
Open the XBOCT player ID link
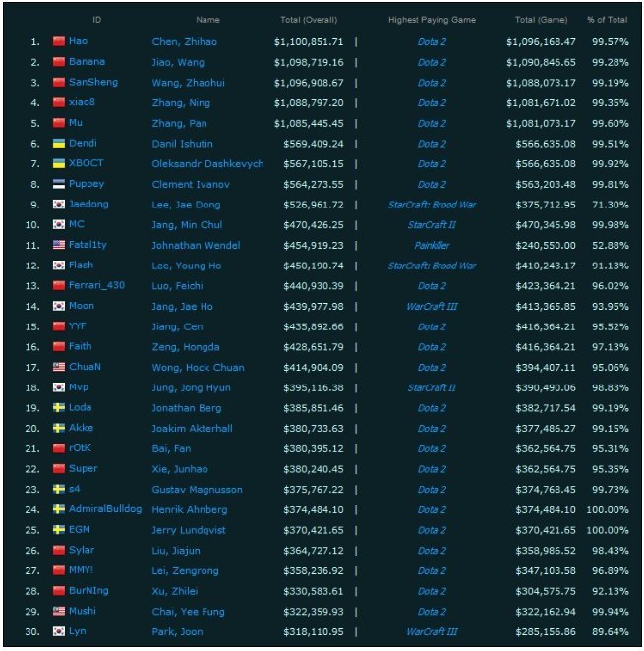point(87,164)
